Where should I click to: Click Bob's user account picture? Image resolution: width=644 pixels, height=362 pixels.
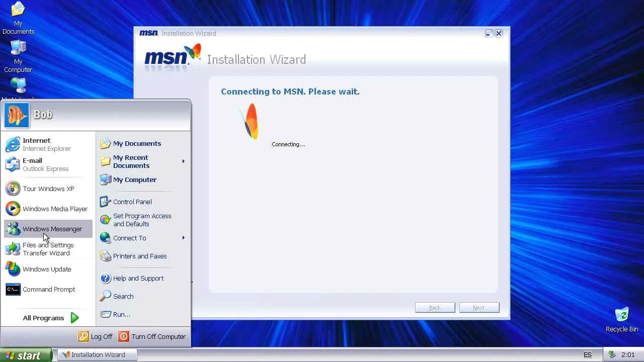tap(17, 115)
